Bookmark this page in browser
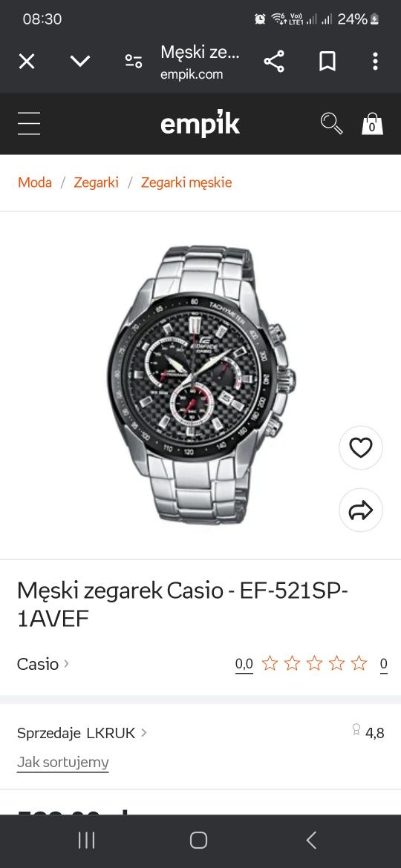 coord(327,62)
